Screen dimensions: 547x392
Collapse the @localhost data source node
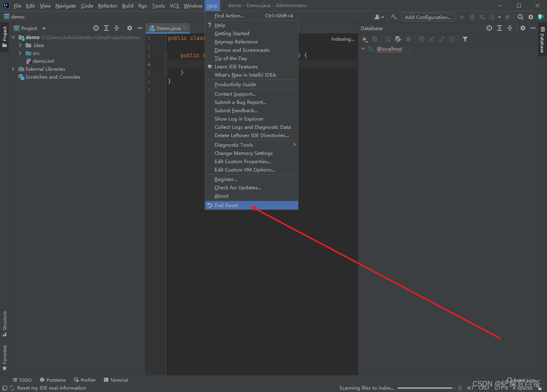pos(363,49)
